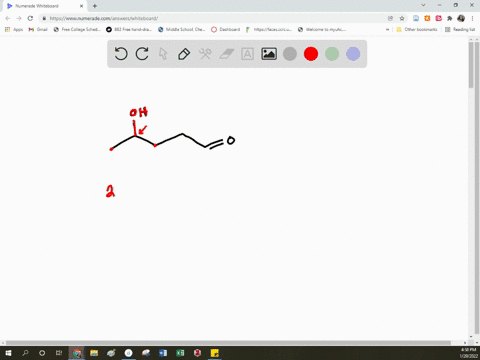Choose the red pen color
The width and height of the screenshot is (480, 360).
coord(311,54)
